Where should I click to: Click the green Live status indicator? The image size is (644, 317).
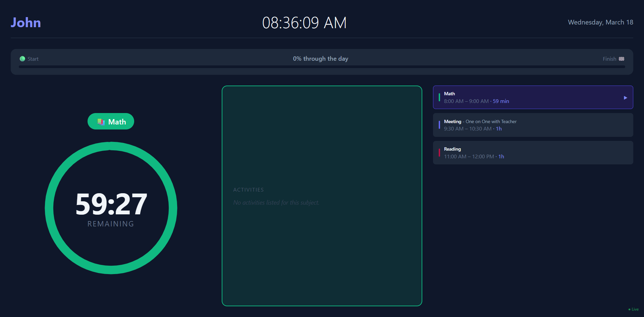click(x=633, y=309)
